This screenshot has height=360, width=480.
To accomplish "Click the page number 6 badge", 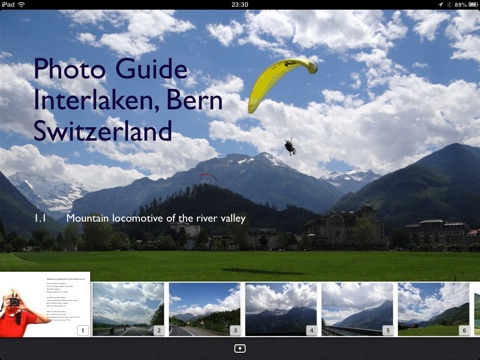I will point(464,330).
